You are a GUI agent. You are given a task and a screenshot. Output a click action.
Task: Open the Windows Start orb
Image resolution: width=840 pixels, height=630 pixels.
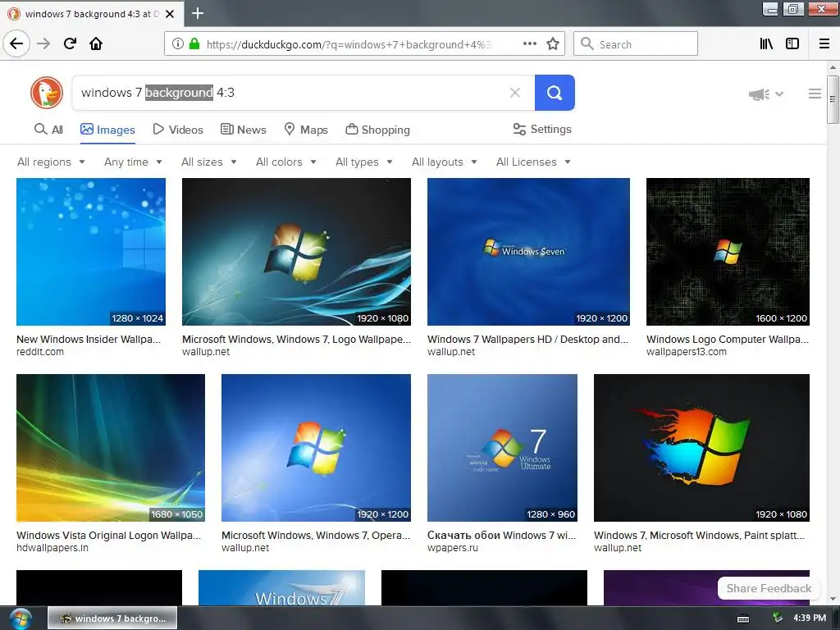pos(21,619)
